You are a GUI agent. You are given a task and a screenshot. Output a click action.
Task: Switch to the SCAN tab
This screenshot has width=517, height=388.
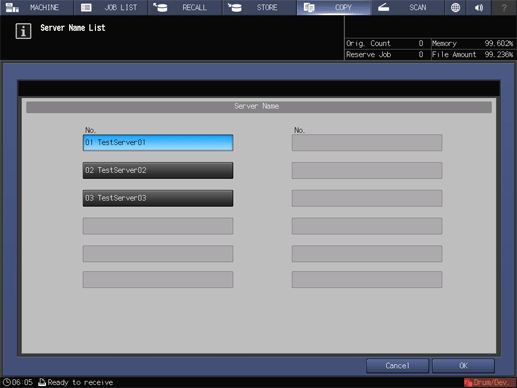[408, 7]
